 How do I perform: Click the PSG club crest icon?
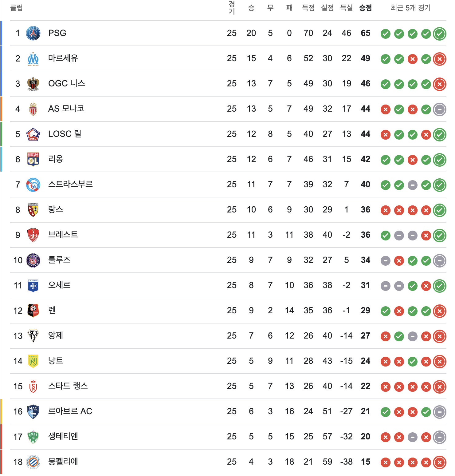click(33, 33)
